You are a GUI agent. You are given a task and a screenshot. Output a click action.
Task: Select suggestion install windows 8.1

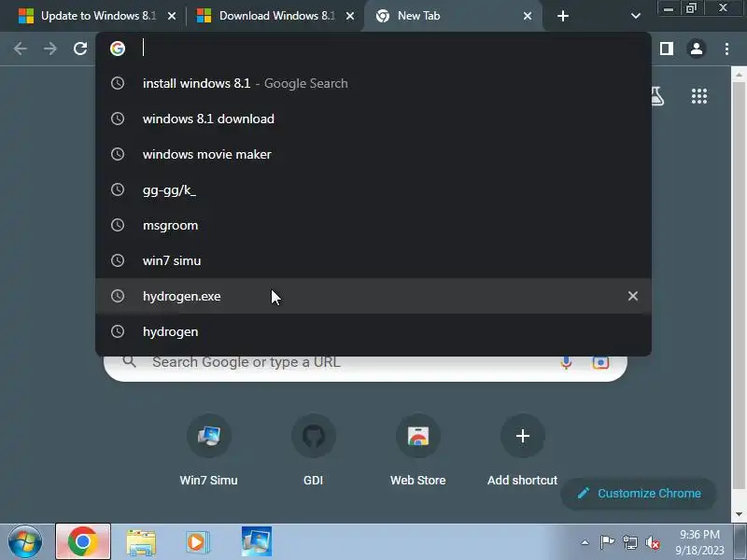[373, 83]
